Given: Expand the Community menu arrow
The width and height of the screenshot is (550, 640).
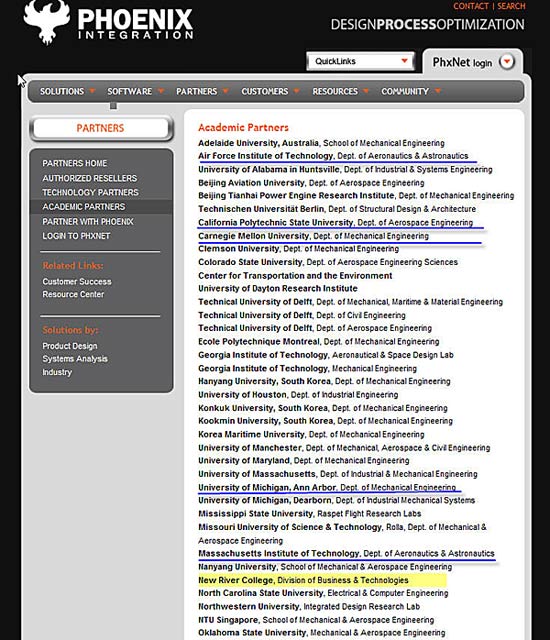Looking at the screenshot, I should click(438, 91).
